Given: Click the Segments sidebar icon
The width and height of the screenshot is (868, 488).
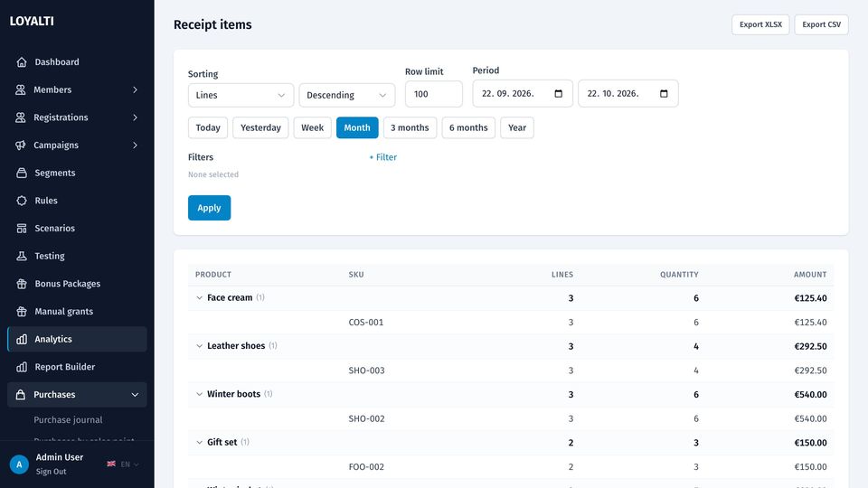Looking at the screenshot, I should coord(22,173).
